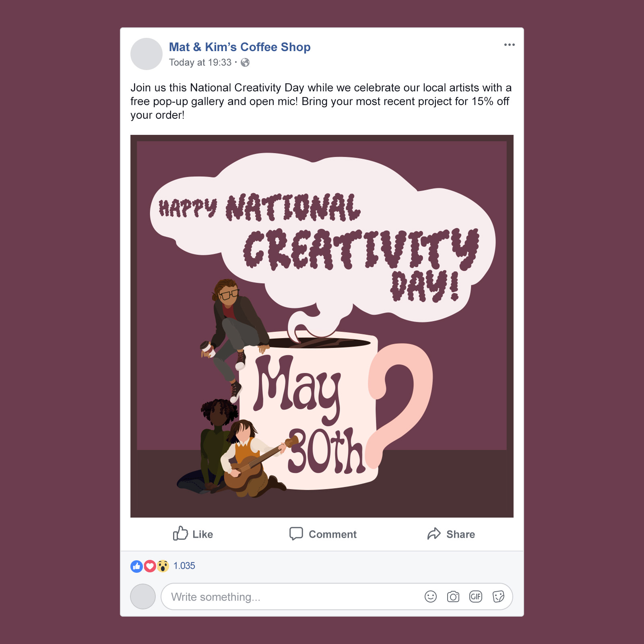Screen dimensions: 644x644
Task: Attach a photo using the camera icon
Action: [453, 597]
